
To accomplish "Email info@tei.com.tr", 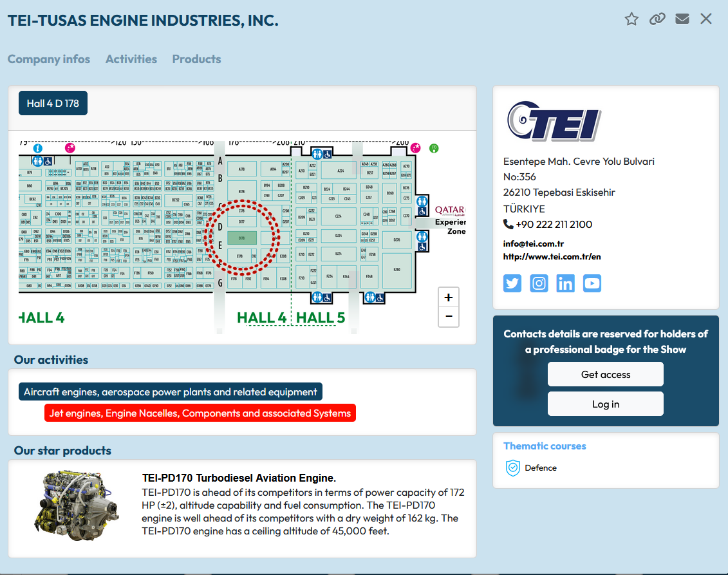I will click(534, 244).
